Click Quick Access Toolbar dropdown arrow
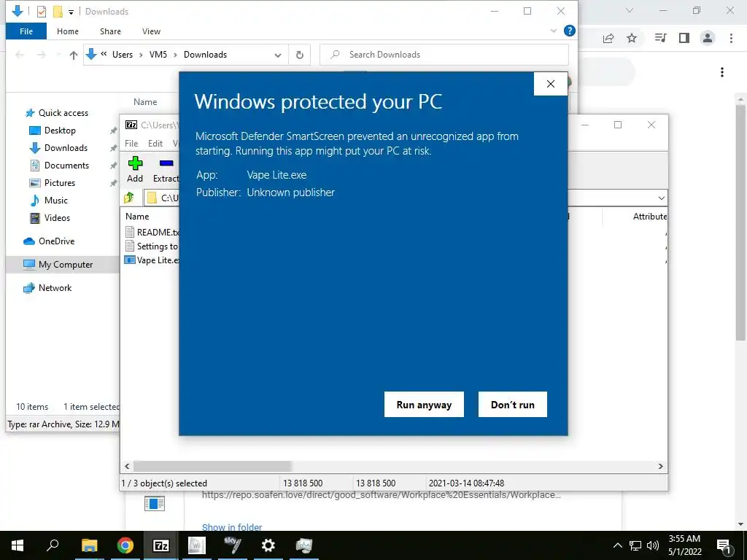Viewport: 747px width, 560px height. click(71, 12)
